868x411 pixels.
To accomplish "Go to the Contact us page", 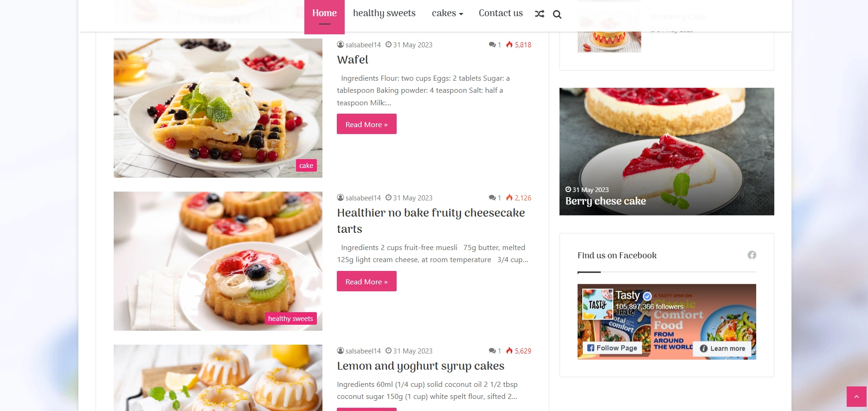I will click(x=501, y=13).
